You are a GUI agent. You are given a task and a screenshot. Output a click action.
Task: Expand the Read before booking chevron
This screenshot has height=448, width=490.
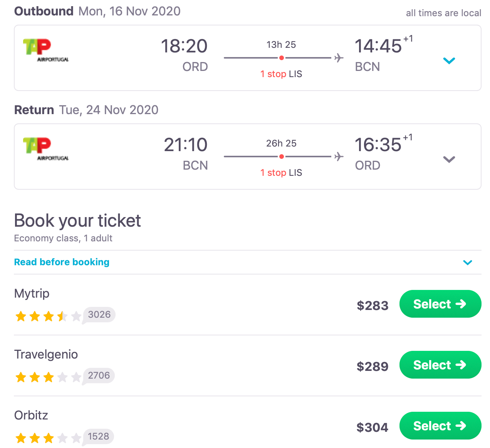[468, 263]
